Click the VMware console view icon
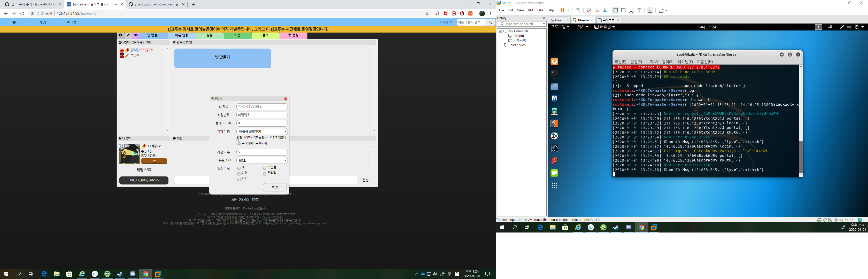Viewport: 868px width, 279px height. pyautogui.click(x=650, y=10)
